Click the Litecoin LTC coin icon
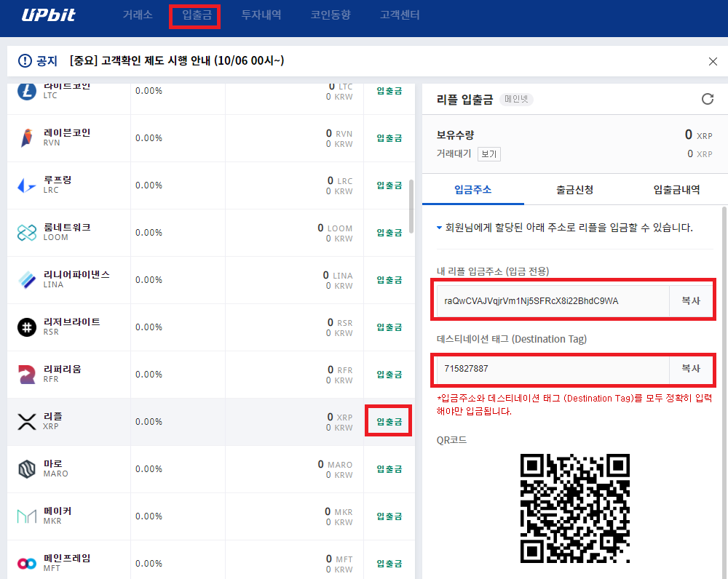The width and height of the screenshot is (728, 579). coord(26,91)
